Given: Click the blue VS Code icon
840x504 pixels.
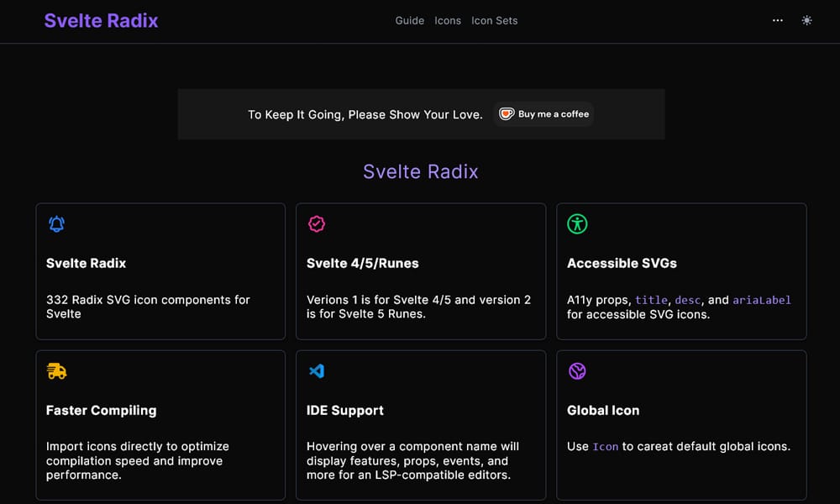Looking at the screenshot, I should 317,370.
